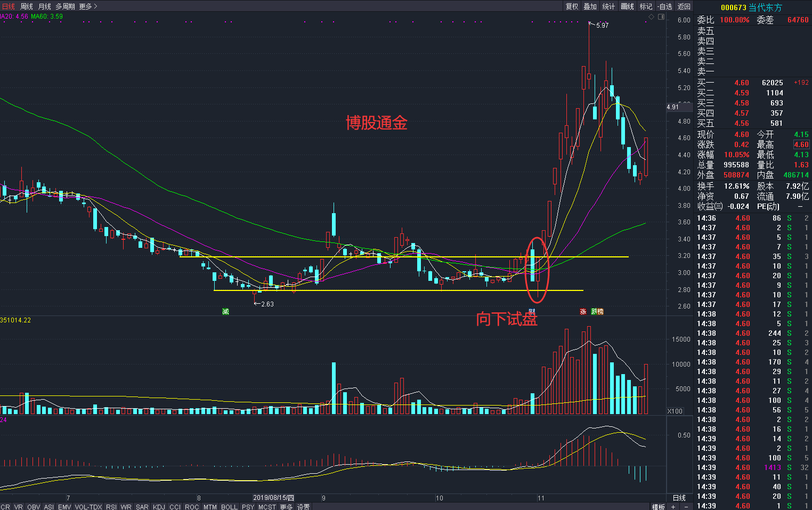Screen dimensions: 812x510
Task: Select the VOL-TDX indicator tab
Action: pos(88,507)
